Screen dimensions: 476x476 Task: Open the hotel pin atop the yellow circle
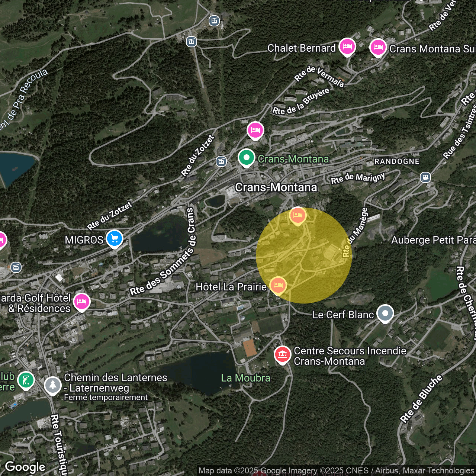tap(297, 215)
